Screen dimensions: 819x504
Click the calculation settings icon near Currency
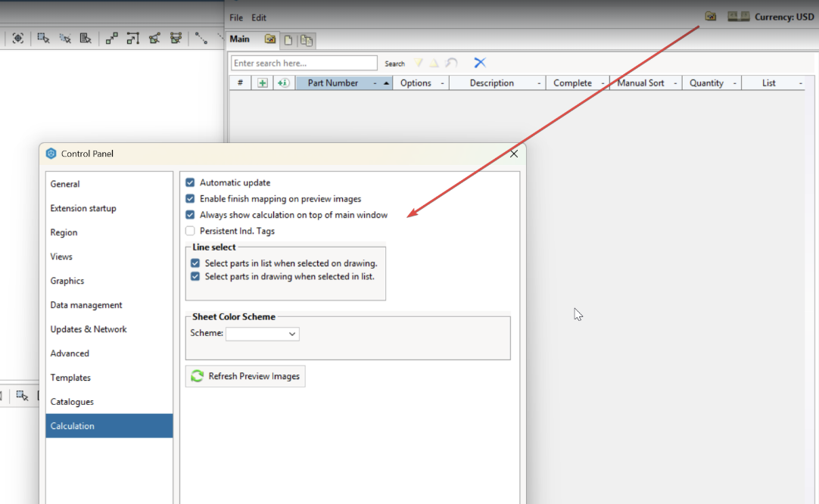[x=710, y=17]
